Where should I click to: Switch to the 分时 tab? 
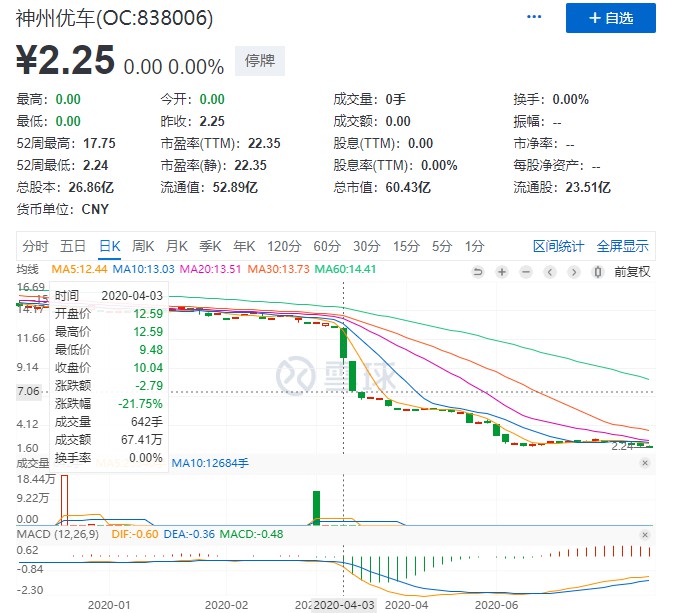click(35, 246)
